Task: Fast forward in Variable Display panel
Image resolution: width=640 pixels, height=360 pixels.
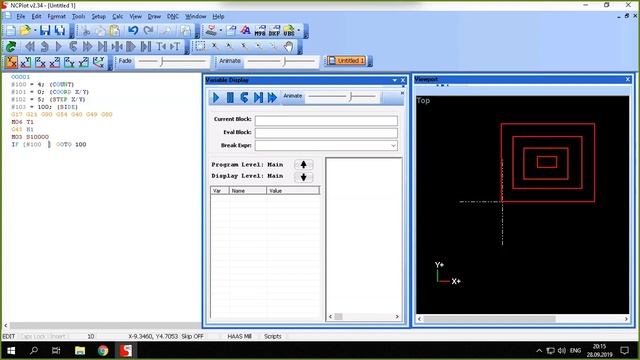Action: (272, 98)
